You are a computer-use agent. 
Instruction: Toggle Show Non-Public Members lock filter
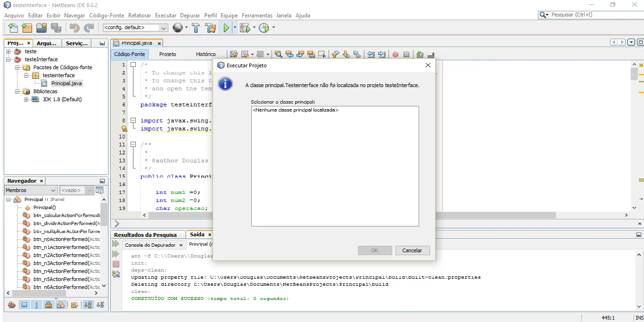[x=49, y=305]
